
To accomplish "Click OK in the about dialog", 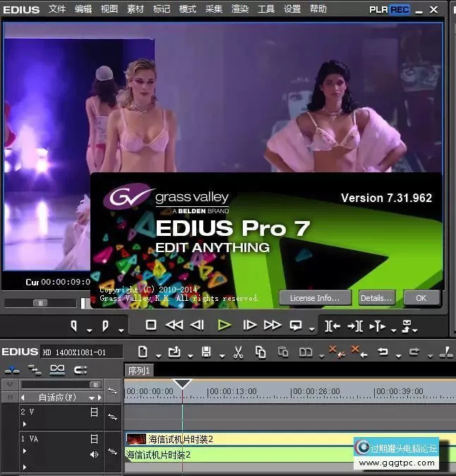I will point(421,298).
